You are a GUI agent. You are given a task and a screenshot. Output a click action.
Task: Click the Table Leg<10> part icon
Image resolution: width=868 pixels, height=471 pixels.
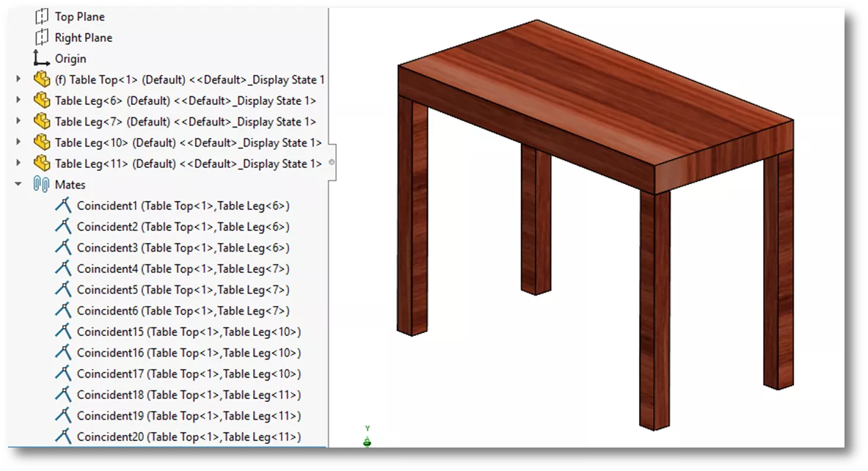click(x=42, y=142)
